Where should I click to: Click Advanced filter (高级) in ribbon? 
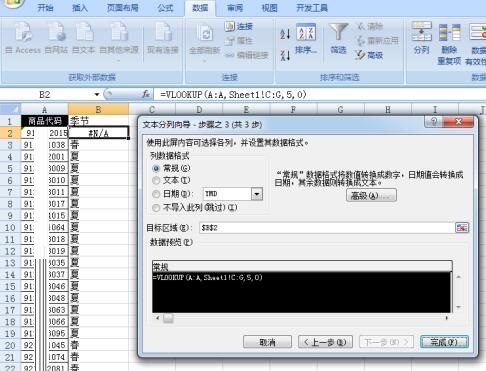(369, 55)
